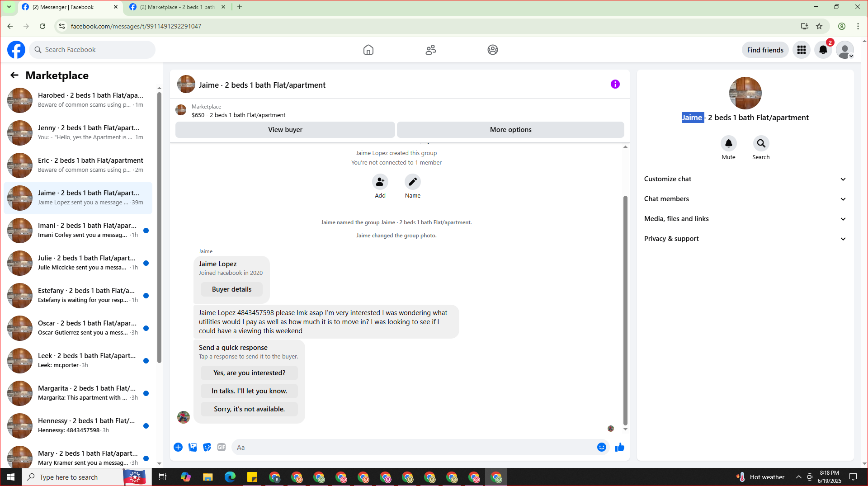Open the Windows Start menu
Viewport: 868px width, 486px height.
(x=11, y=477)
